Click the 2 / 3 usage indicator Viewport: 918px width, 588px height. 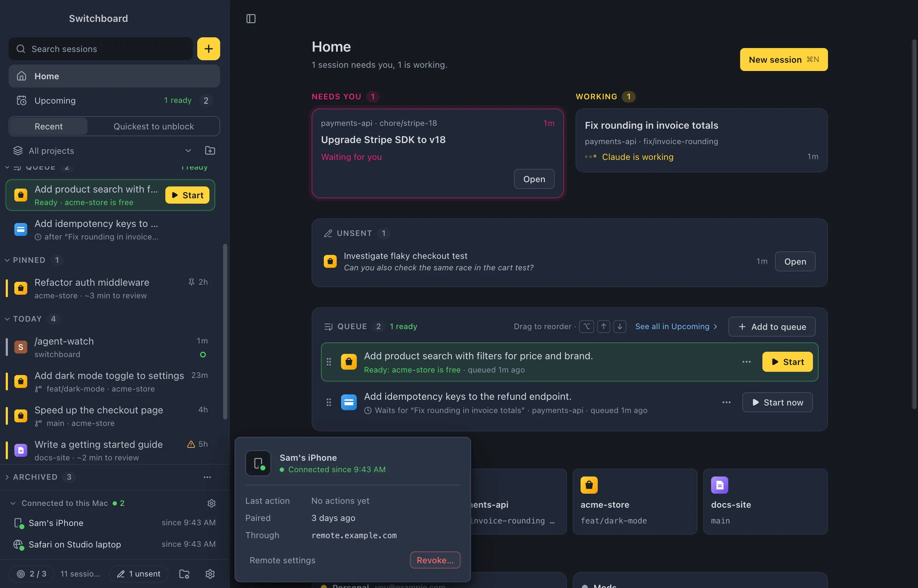click(x=32, y=574)
